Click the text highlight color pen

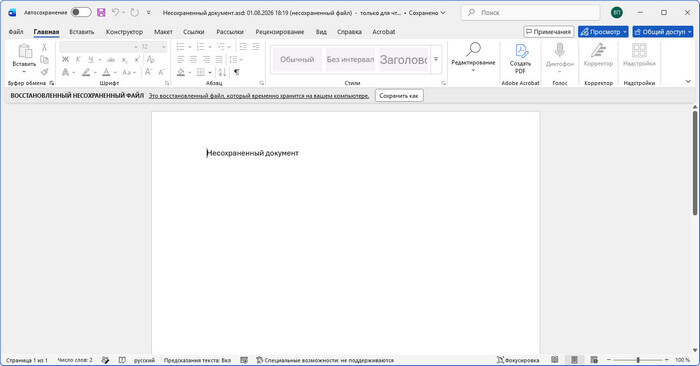[86, 72]
